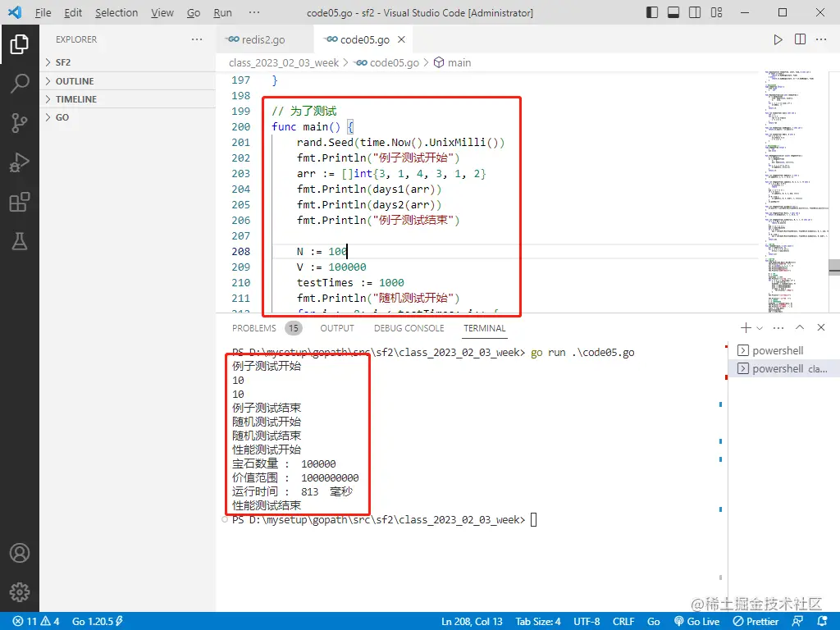
Task: Click Go language mode status item
Action: pos(653,622)
